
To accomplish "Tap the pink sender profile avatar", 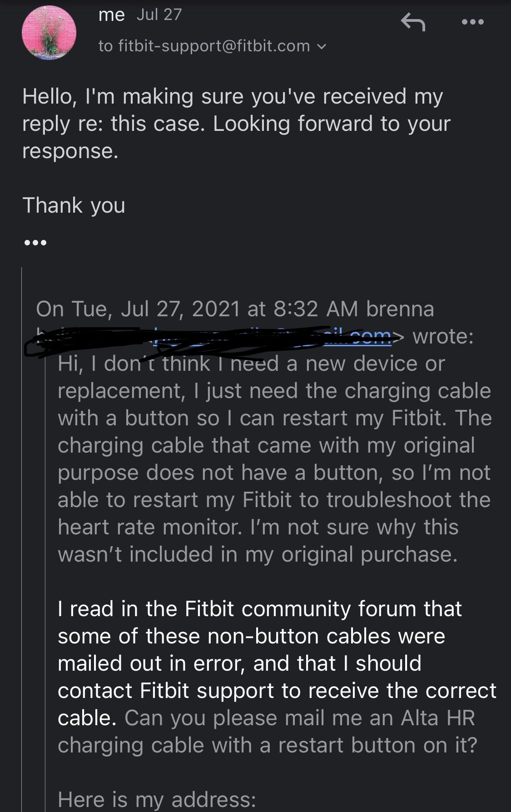I will [x=49, y=33].
